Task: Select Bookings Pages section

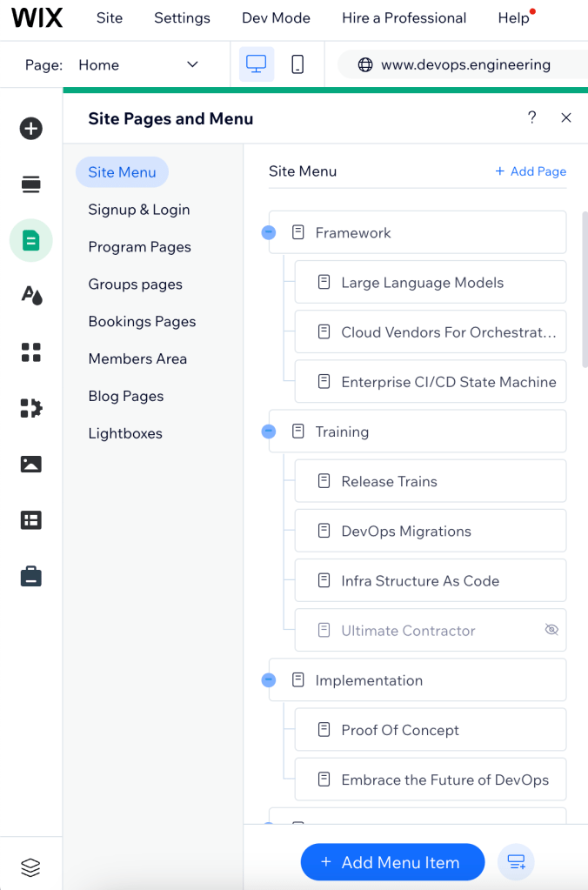Action: point(142,321)
